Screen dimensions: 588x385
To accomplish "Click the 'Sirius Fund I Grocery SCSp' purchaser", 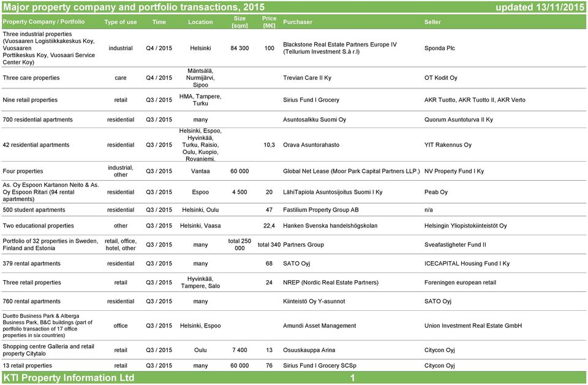I will pyautogui.click(x=320, y=365).
